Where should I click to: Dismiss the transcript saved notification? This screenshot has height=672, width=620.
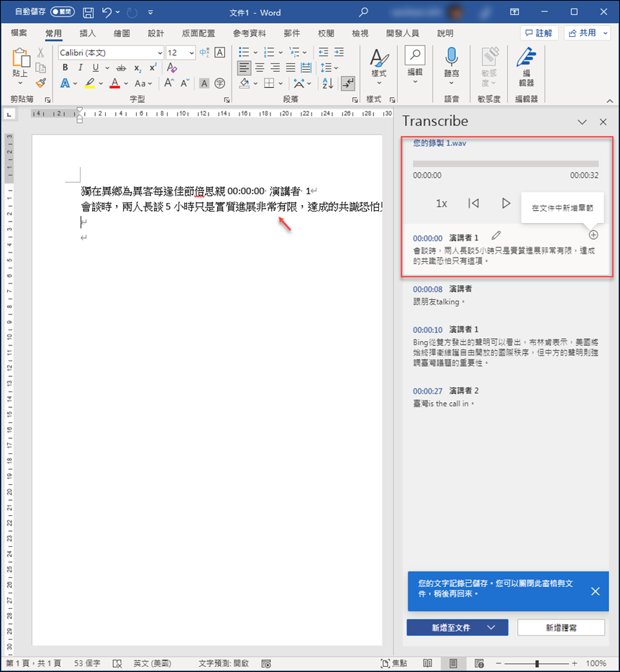click(595, 591)
